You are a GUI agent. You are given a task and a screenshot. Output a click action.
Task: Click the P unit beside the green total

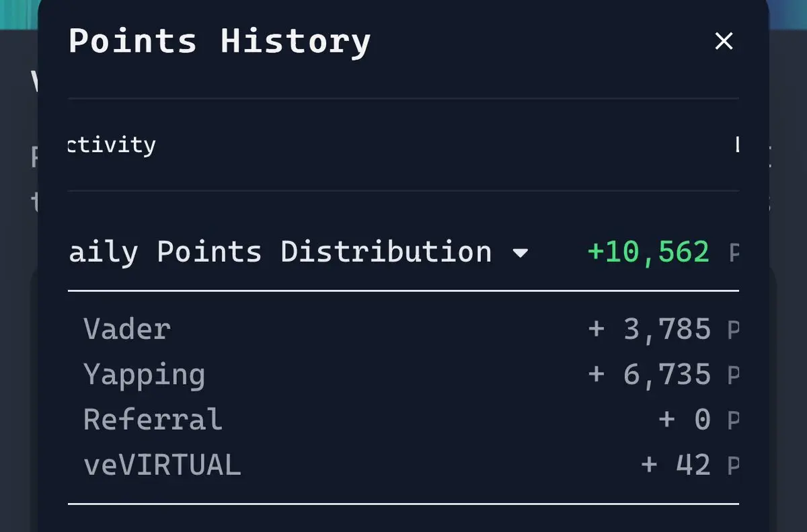pyautogui.click(x=734, y=253)
